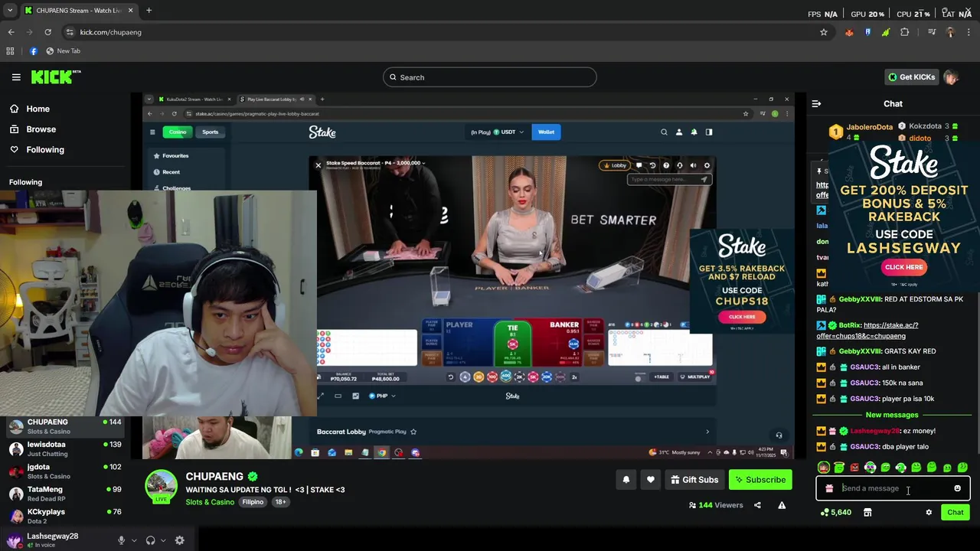The height and width of the screenshot is (551, 980).
Task: Open Facebook bookmark icon
Action: 33,51
